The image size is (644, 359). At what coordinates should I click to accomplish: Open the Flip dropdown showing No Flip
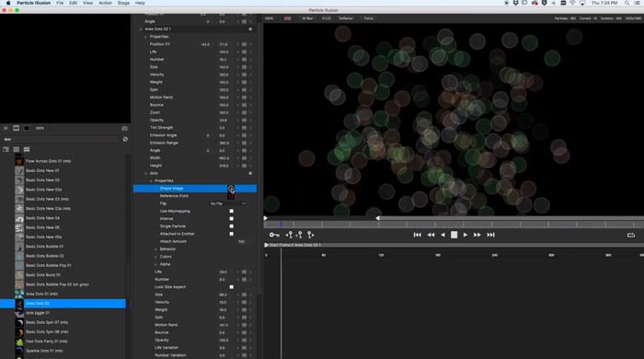point(228,203)
